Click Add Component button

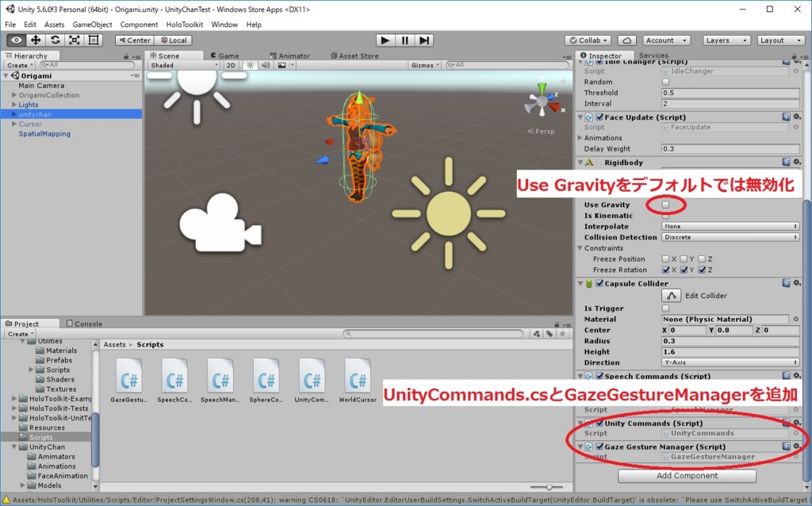688,475
